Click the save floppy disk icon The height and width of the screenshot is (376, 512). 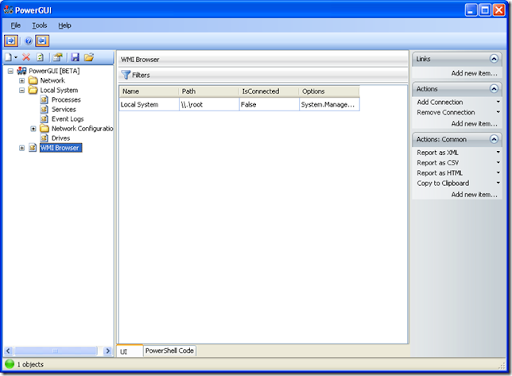point(75,57)
